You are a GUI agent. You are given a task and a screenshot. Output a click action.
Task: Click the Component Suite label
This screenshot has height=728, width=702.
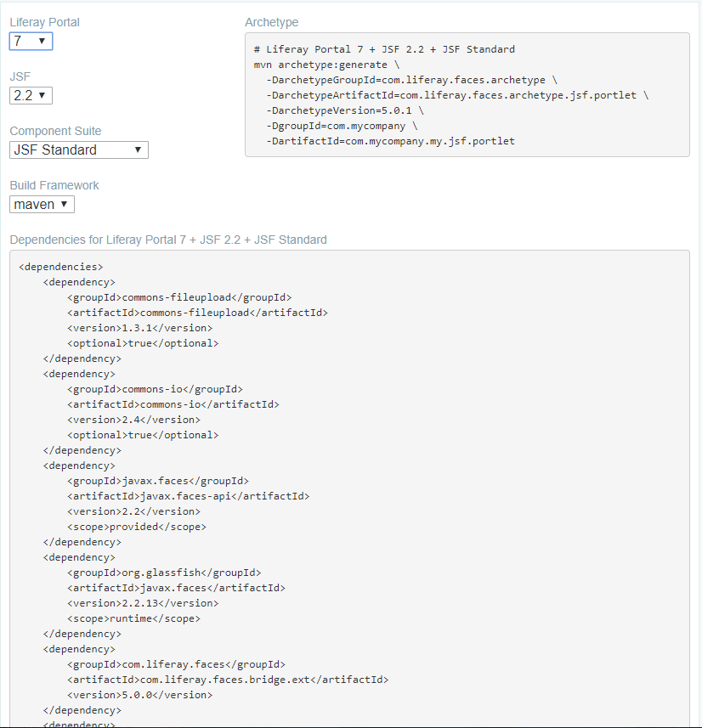(55, 131)
